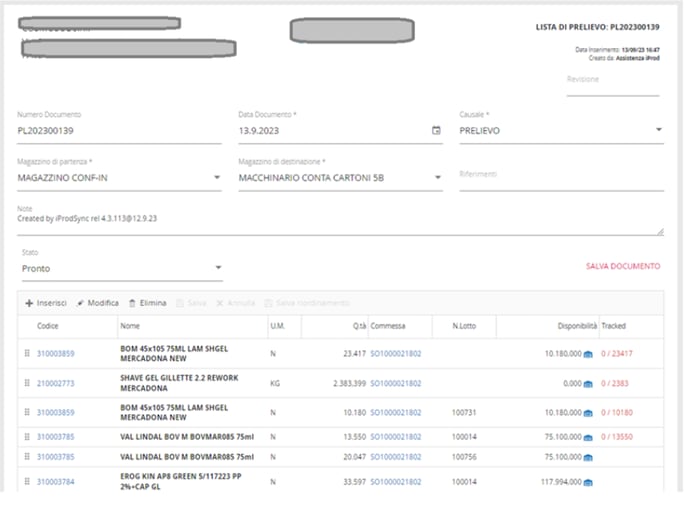Click warehouse icon beside 0,000 availability
Image resolution: width=688 pixels, height=505 pixels.
588,384
